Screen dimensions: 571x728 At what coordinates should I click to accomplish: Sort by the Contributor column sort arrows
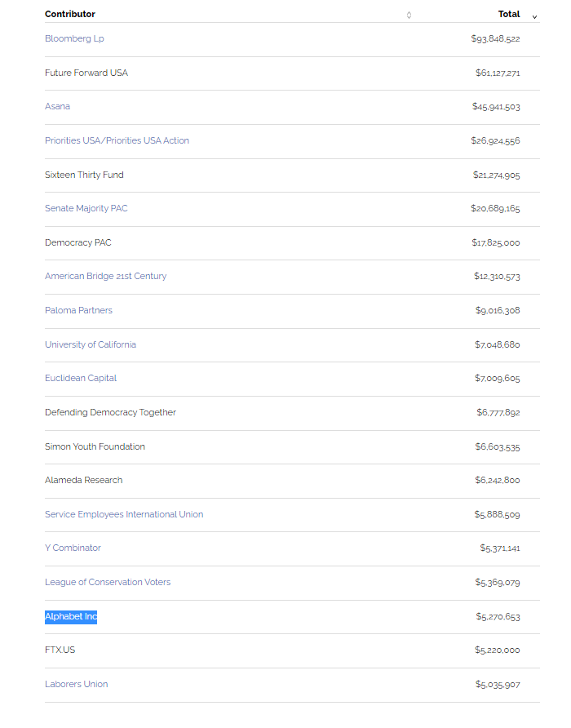(x=409, y=15)
